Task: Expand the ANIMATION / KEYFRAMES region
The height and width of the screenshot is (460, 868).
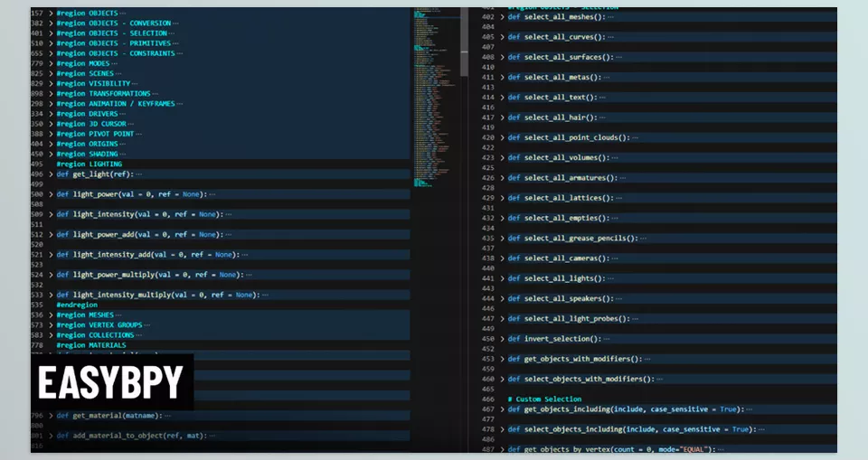Action: [x=51, y=104]
